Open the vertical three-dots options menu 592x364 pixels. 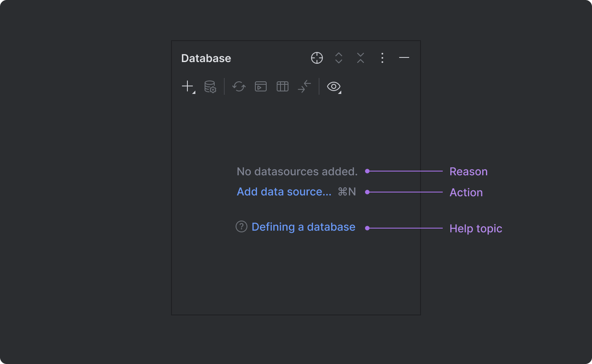click(x=382, y=58)
